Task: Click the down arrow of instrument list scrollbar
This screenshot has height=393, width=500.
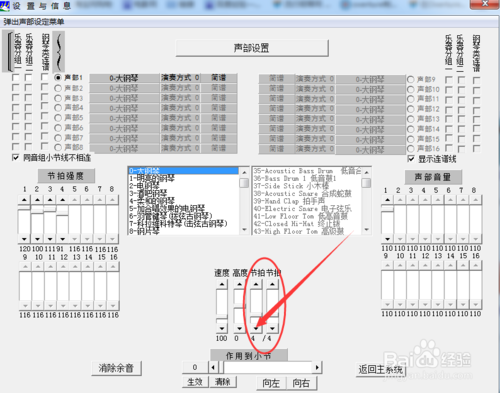Action: [244, 229]
